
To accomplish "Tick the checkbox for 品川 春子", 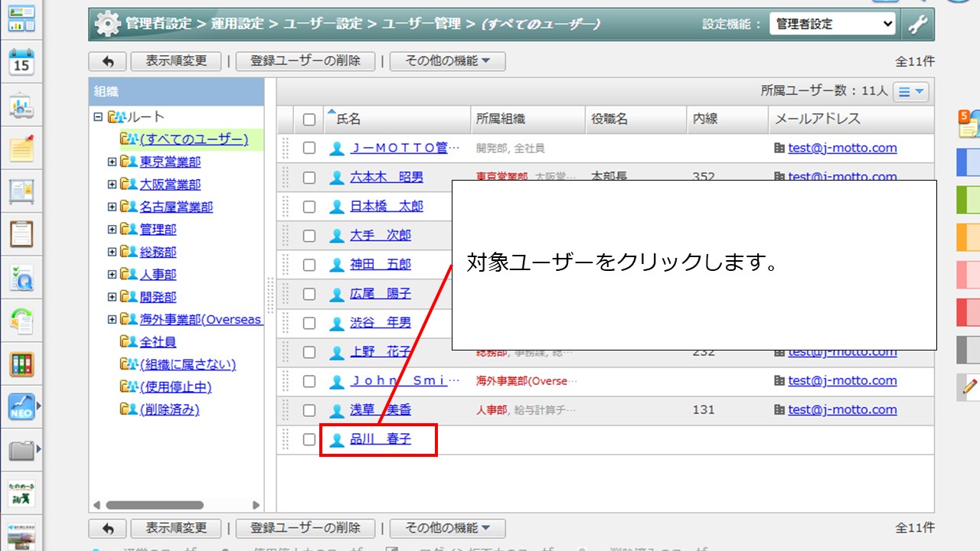I will (x=309, y=439).
